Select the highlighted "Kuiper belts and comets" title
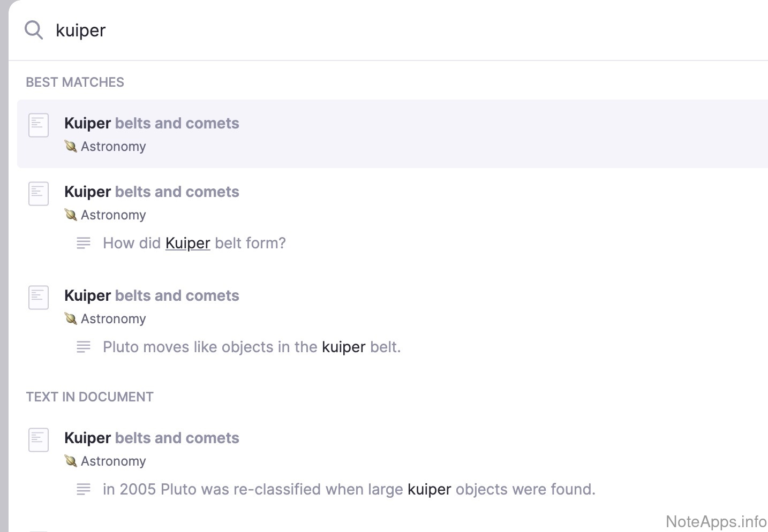This screenshot has height=532, width=768. point(152,123)
